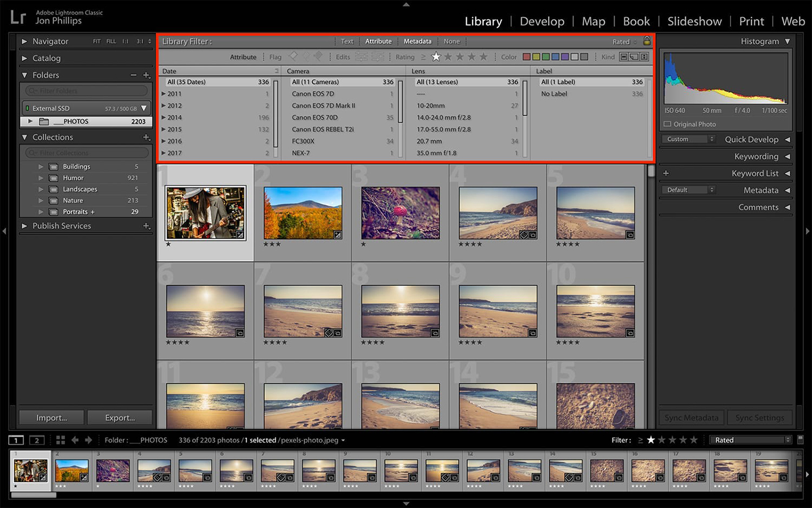Add keyword list entry with plus icon
This screenshot has width=812, height=508.
coord(666,173)
